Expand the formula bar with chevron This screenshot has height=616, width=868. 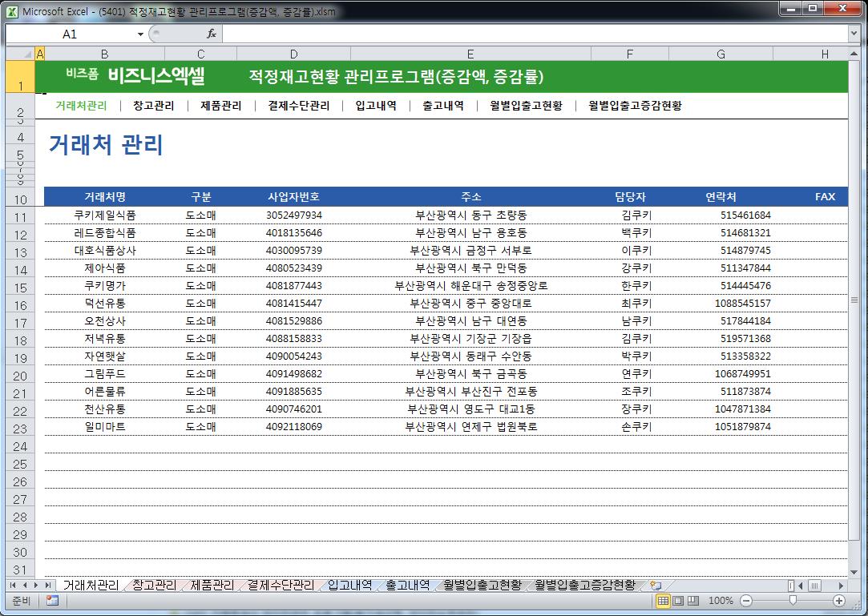pyautogui.click(x=854, y=34)
